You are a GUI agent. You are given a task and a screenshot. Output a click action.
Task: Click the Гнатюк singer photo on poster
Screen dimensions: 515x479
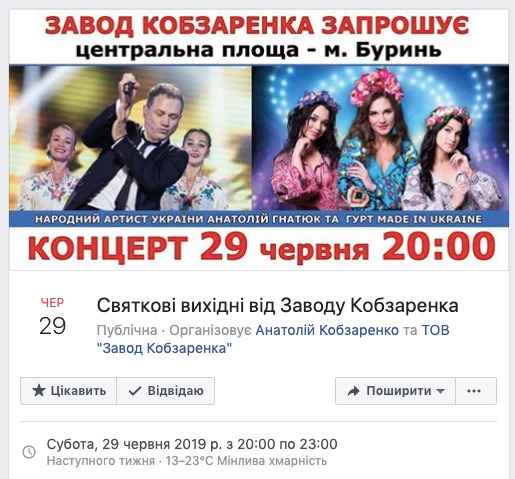(x=130, y=138)
